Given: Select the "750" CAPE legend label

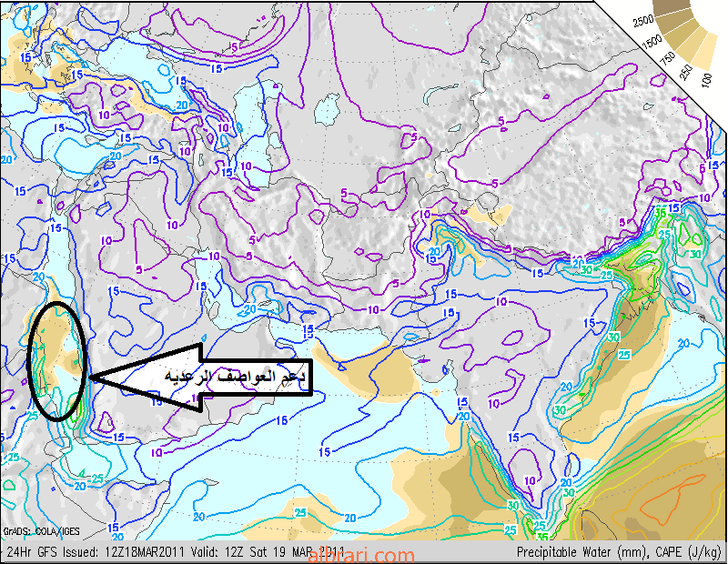Looking at the screenshot, I should [x=668, y=58].
